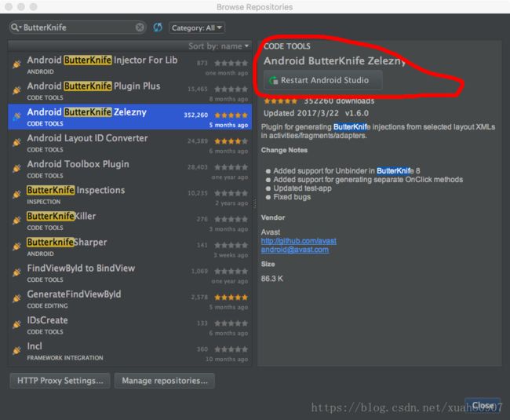This screenshot has width=510, height=420.
Task: Select ButterKnife Inspections plugin
Action: coord(129,195)
